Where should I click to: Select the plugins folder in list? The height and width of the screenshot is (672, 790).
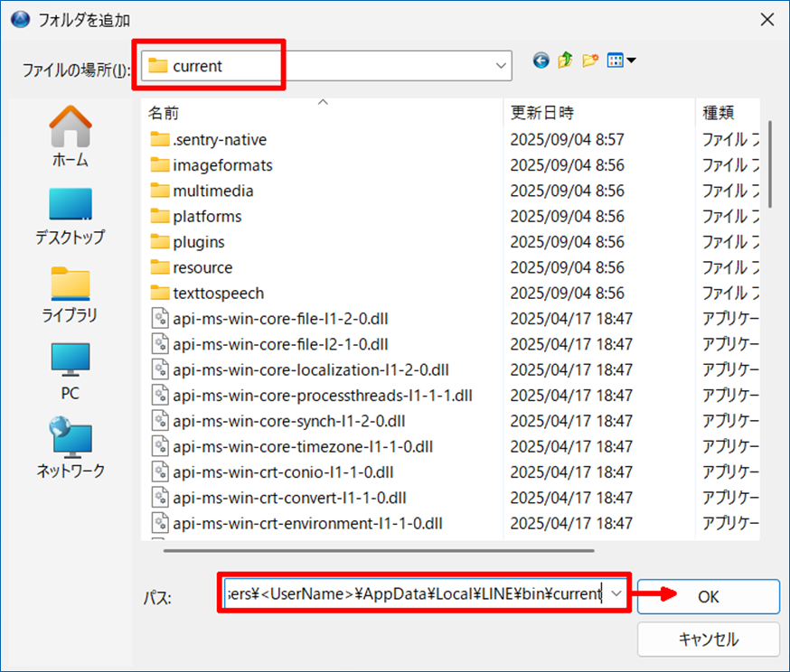pos(199,242)
